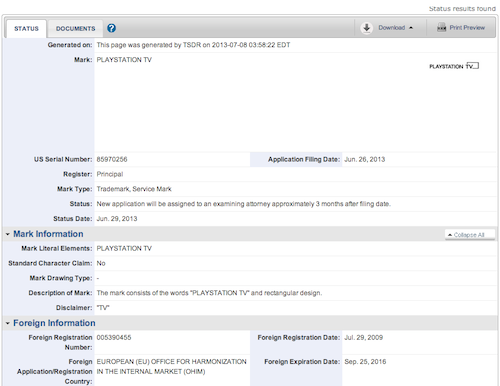Collapse the Foreign Information section arrow
The height and width of the screenshot is (386, 500).
8,323
